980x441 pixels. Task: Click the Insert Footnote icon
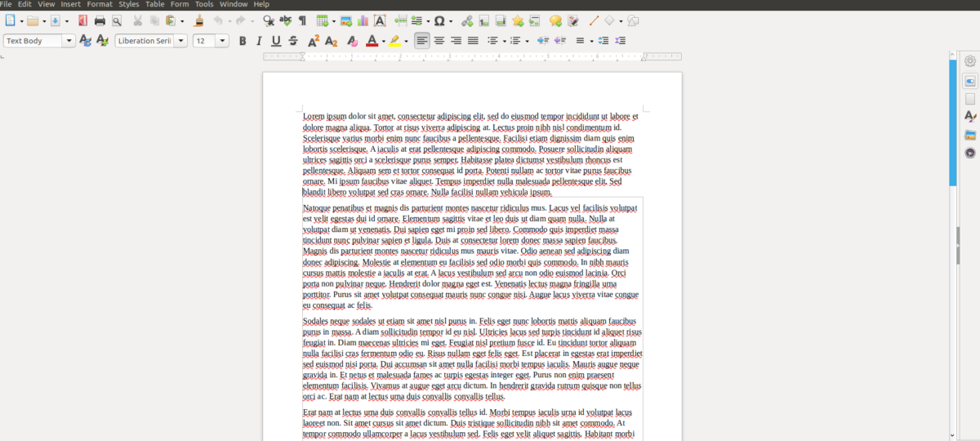coord(484,21)
